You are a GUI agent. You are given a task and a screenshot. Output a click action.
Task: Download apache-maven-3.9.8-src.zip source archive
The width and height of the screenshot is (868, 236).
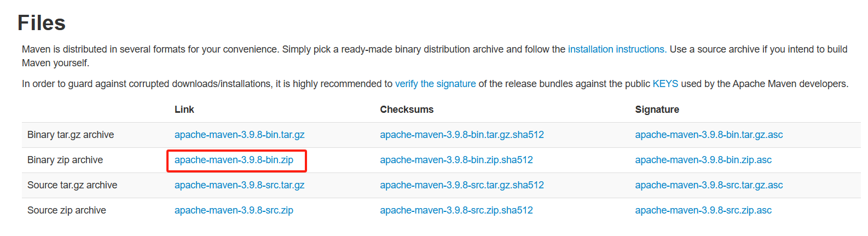pos(234,210)
